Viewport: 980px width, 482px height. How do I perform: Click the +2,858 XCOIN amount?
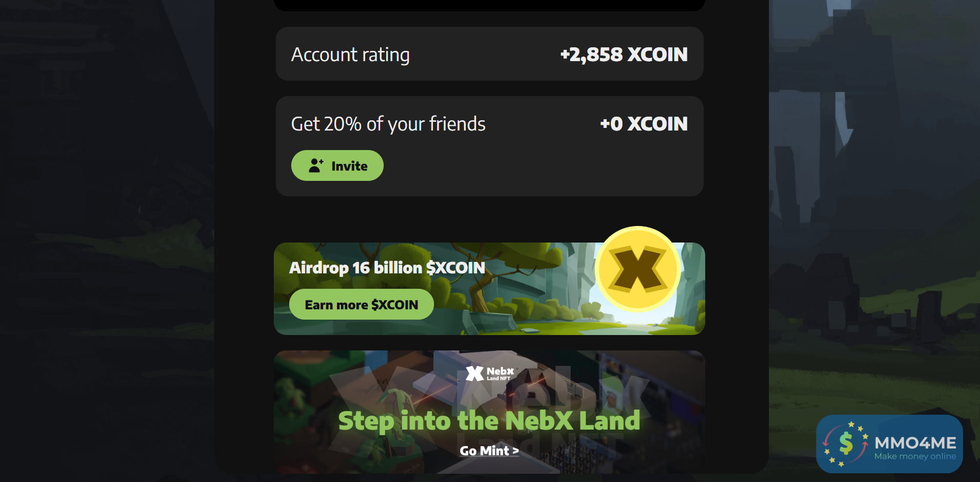(x=624, y=54)
